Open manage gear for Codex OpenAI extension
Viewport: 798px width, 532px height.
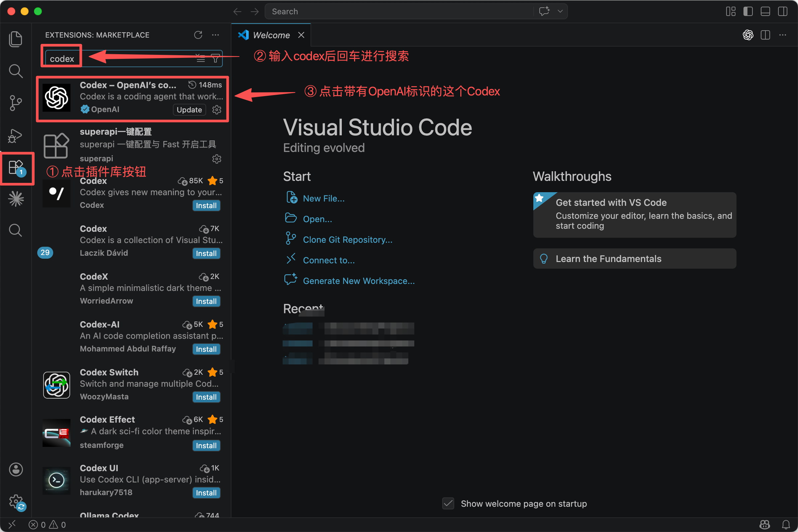(x=216, y=110)
